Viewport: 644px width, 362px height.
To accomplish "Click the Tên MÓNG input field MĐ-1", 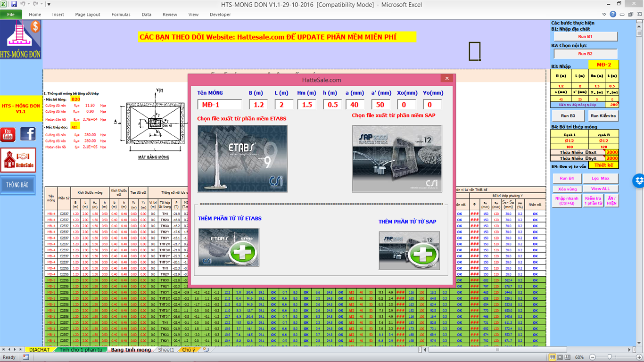I will click(219, 105).
